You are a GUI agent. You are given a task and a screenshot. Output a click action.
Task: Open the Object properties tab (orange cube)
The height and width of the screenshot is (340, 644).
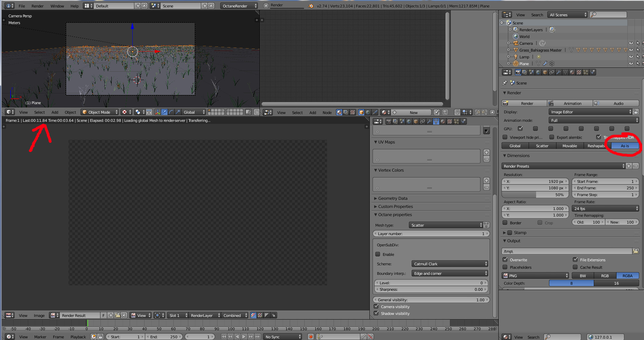point(545,72)
